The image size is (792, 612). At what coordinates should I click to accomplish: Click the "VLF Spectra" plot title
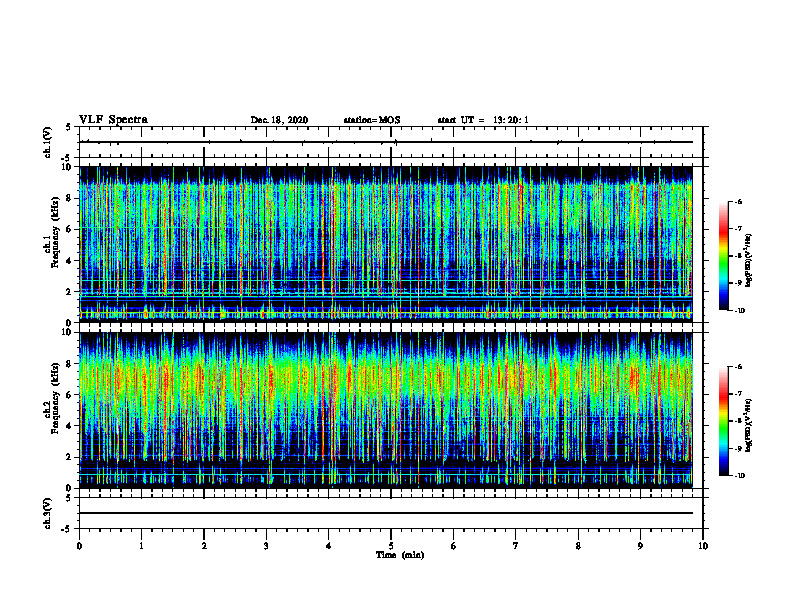coord(113,120)
